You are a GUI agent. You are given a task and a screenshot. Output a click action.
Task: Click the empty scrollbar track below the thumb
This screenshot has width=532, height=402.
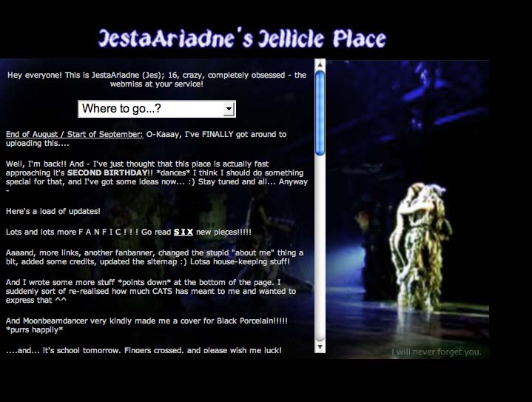click(320, 249)
